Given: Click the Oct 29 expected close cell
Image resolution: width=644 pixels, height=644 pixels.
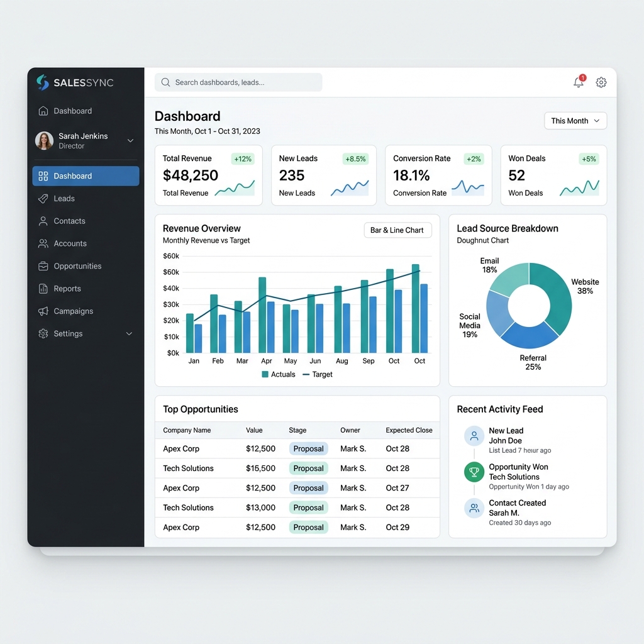Looking at the screenshot, I should pyautogui.click(x=397, y=528).
